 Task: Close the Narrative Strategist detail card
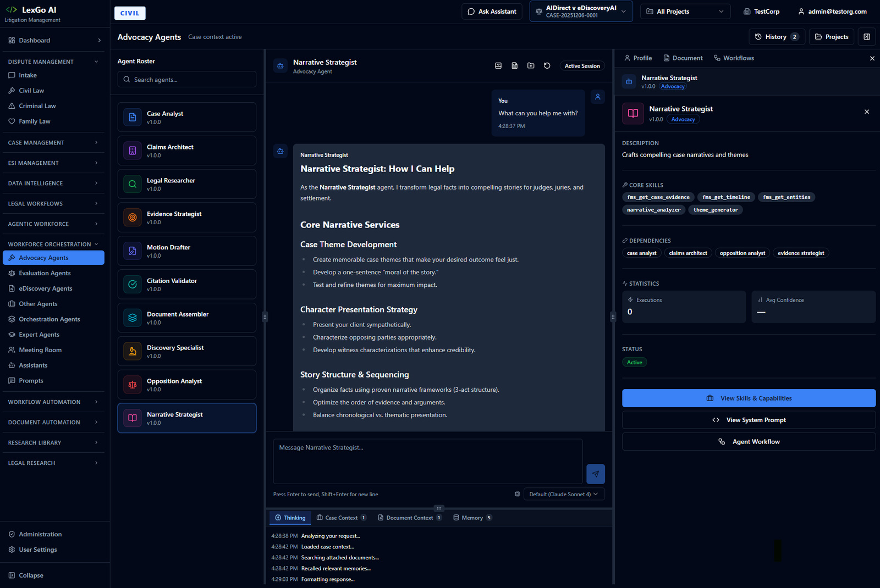[867, 112]
